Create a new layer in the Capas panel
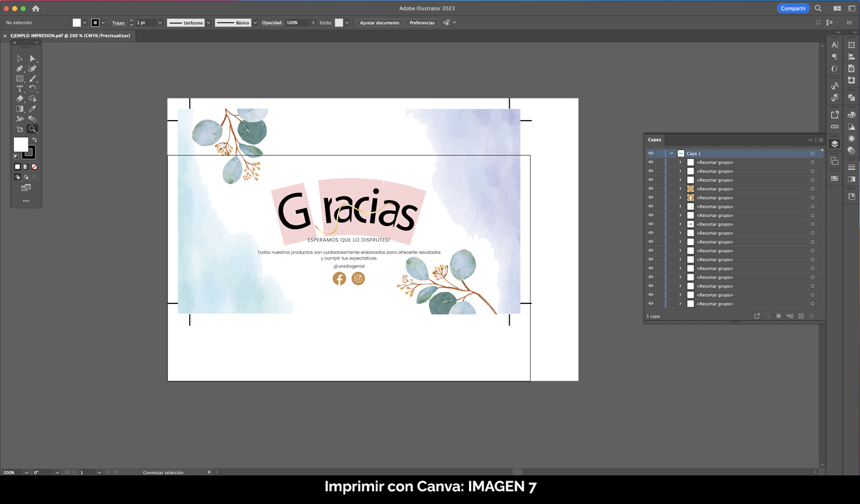Screen dimensions: 860x504 [801, 315]
